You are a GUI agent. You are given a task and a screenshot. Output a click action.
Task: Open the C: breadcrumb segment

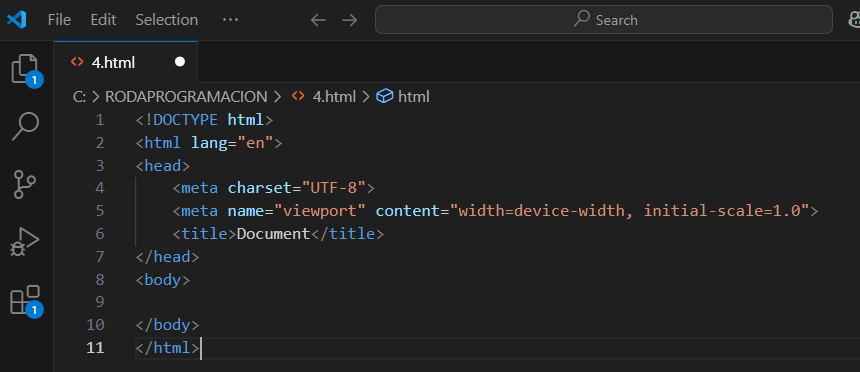tap(80, 97)
